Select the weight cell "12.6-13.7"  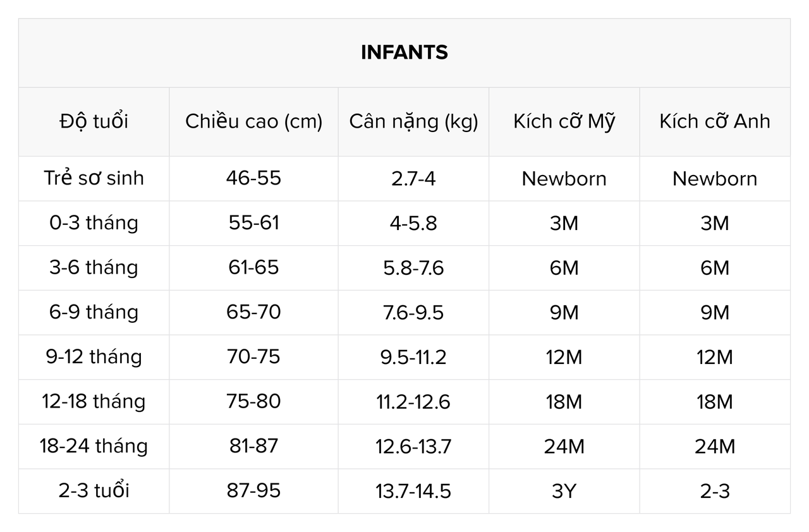tap(413, 447)
